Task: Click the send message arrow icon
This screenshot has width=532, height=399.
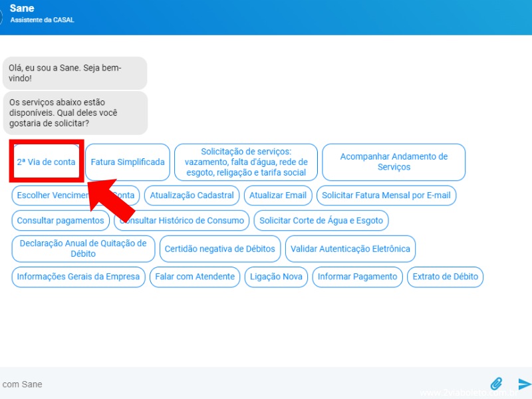Action: pyautogui.click(x=525, y=384)
